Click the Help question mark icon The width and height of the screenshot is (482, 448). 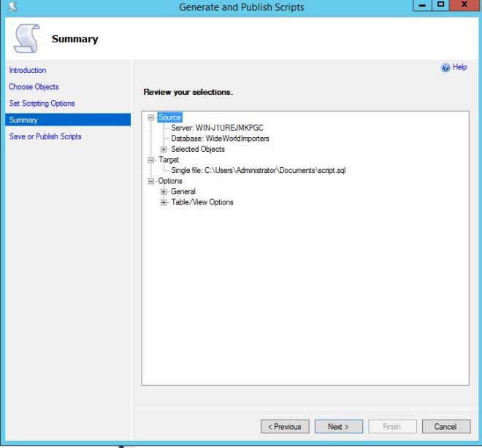(446, 68)
